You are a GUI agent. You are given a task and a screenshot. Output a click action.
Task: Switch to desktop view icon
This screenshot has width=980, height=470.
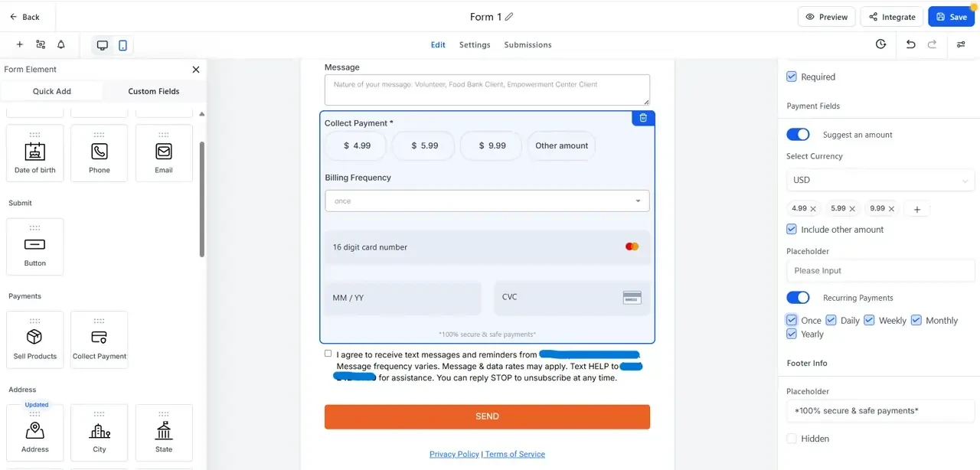pos(102,45)
